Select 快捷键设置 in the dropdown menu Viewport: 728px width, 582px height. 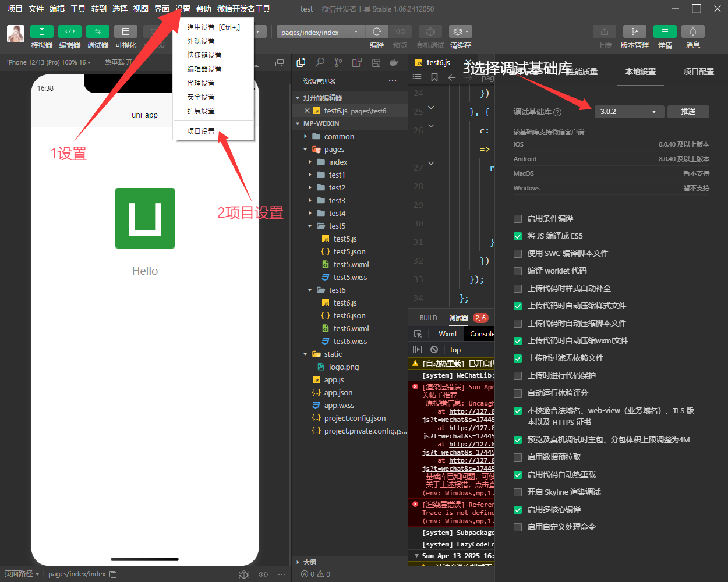(204, 55)
